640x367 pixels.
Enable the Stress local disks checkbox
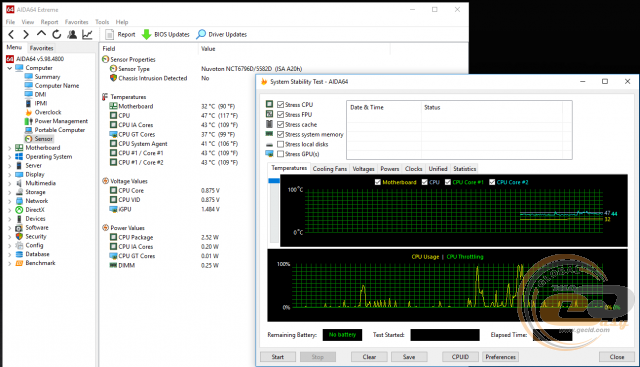point(280,144)
